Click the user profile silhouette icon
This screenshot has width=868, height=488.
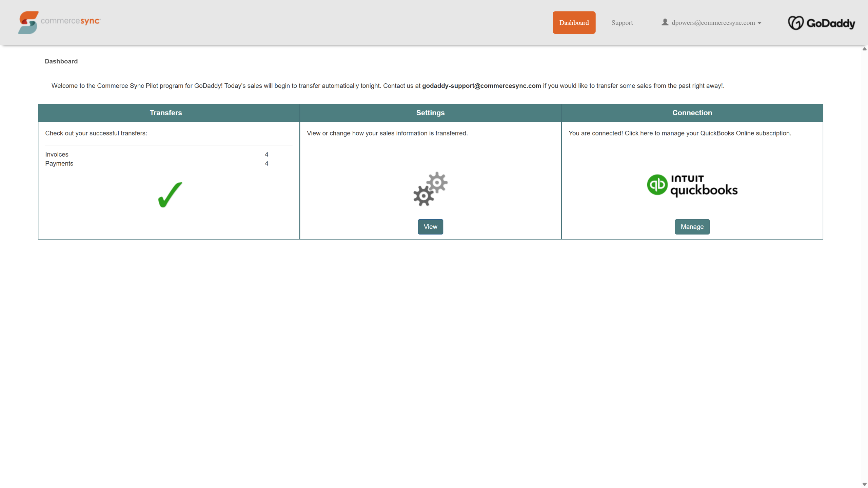click(x=665, y=22)
